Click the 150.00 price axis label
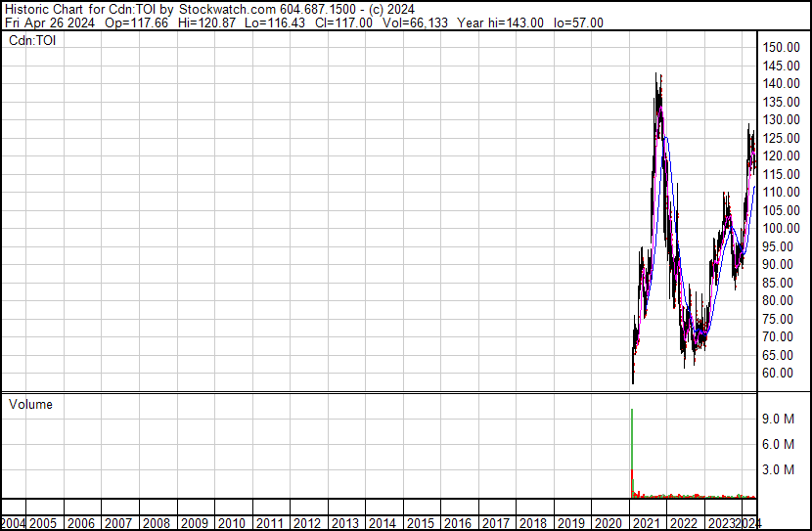This screenshot has height=531, width=812. coord(781,48)
